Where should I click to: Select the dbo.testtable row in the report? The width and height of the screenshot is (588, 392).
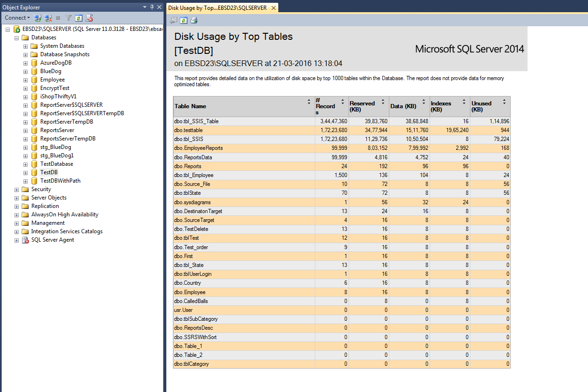[197, 130]
